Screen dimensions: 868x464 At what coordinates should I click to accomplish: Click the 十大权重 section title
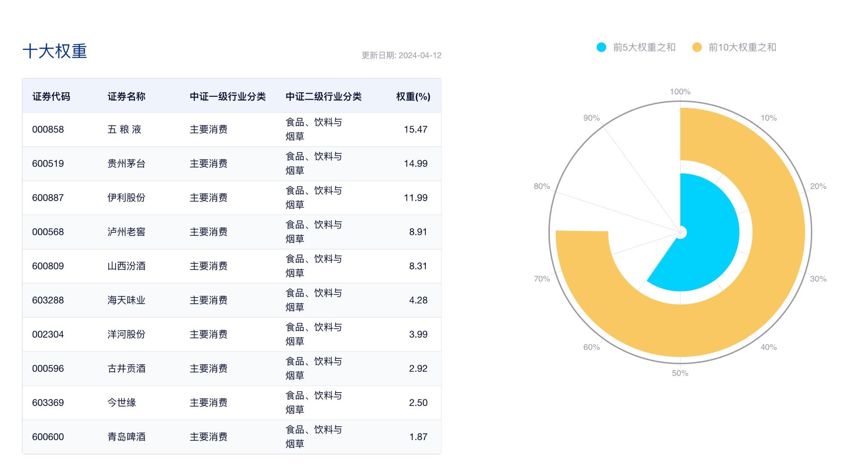click(x=55, y=51)
